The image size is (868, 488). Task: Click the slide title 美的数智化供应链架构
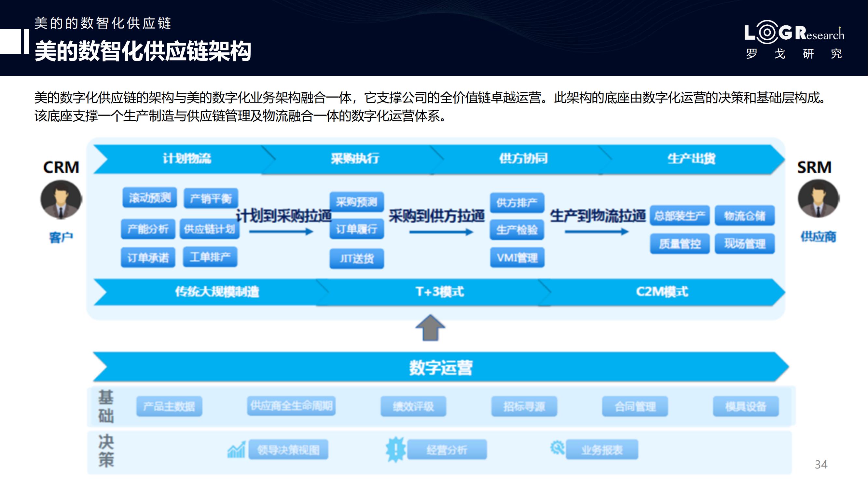click(143, 51)
